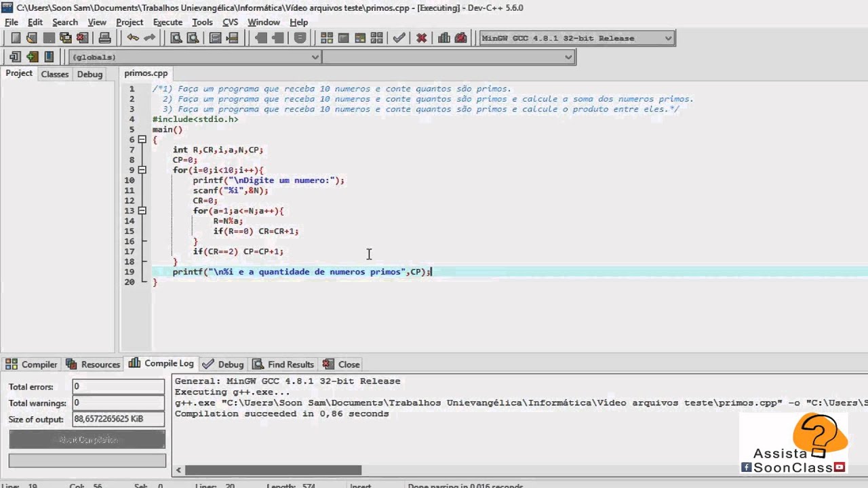Click the Redo arrow icon
The height and width of the screenshot is (488, 868).
[149, 38]
